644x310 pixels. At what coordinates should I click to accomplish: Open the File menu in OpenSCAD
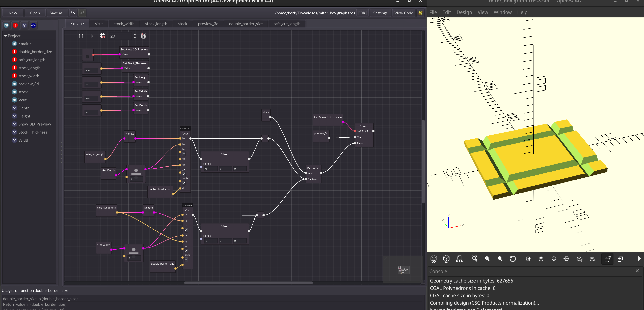point(433,12)
